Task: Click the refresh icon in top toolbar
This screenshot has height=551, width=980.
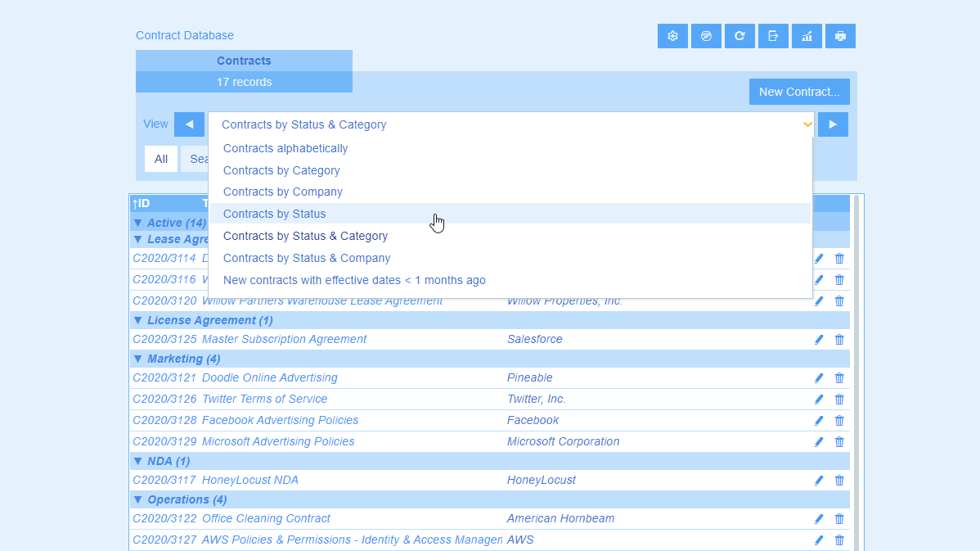Action: [x=739, y=36]
